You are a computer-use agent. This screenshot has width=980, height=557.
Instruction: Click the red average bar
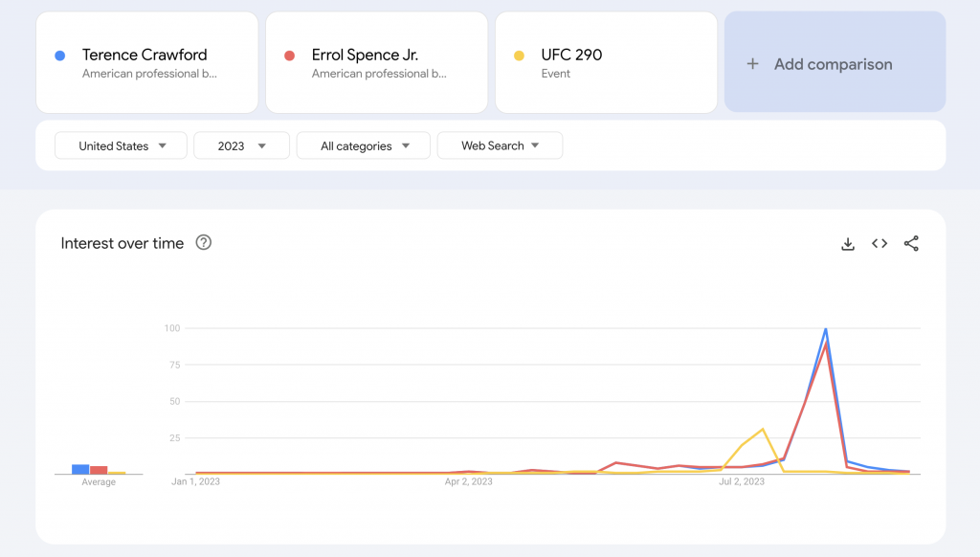coord(99,470)
